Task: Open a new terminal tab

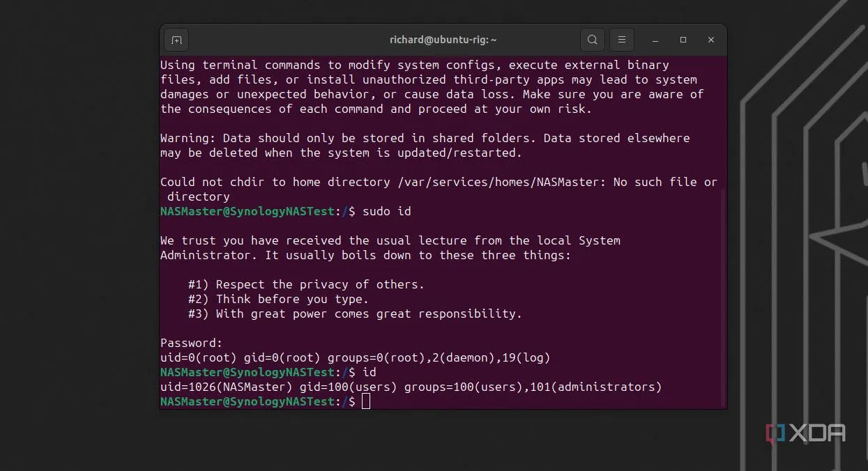Action: pyautogui.click(x=176, y=40)
